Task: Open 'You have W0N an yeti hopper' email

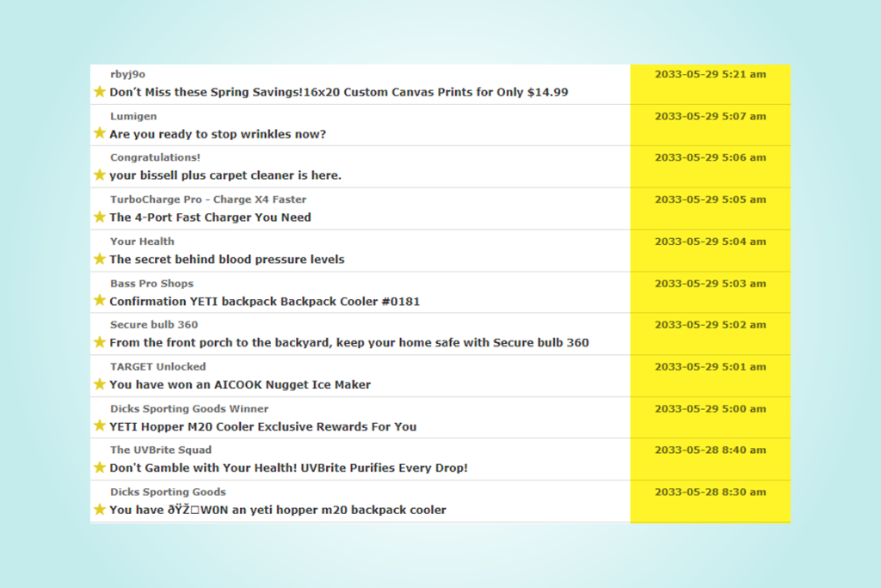Action: point(278,510)
